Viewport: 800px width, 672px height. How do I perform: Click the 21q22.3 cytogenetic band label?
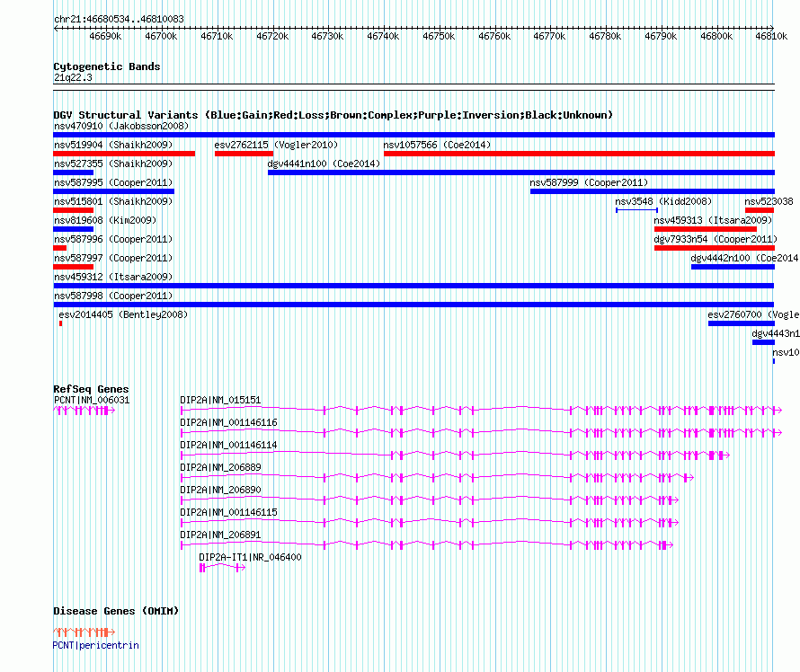[73, 77]
